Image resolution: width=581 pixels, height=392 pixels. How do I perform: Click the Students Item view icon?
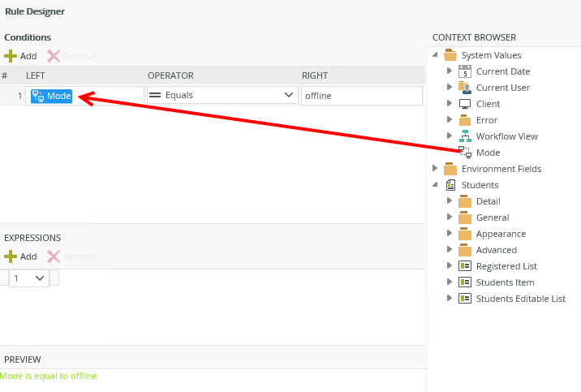[x=465, y=282]
